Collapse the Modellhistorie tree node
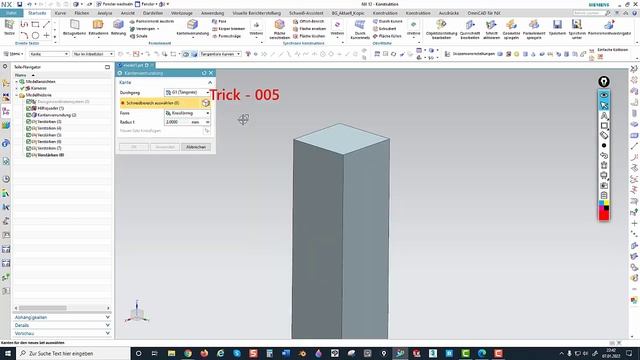Viewport: 640px width, 360px height. coord(17,95)
